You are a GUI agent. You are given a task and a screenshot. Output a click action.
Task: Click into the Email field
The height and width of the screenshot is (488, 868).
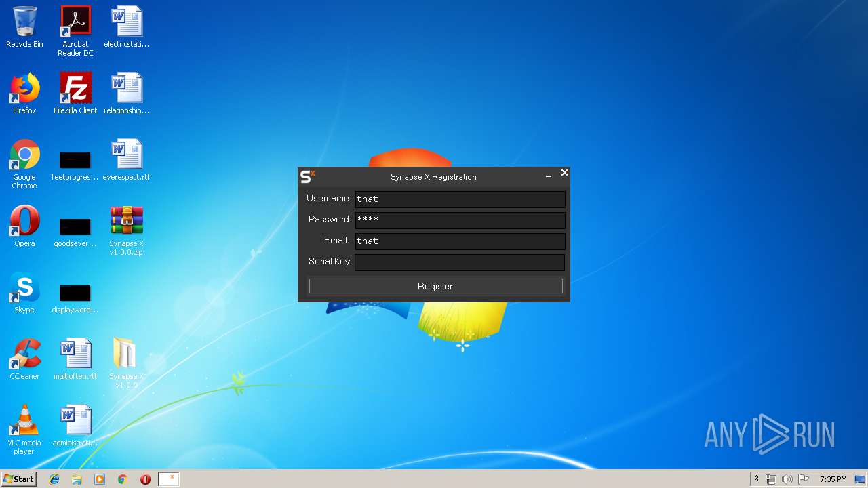coord(460,241)
